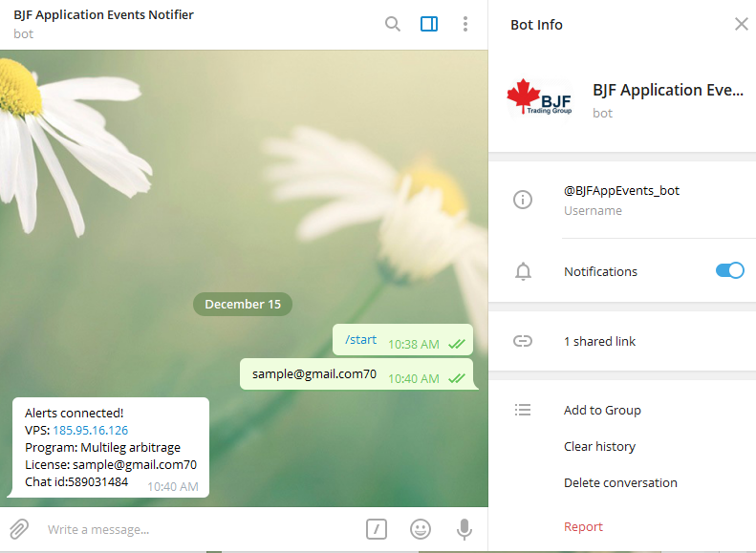Click the chat title BJF Application Events Notifier
Viewport: 756px width, 553px height.
point(103,15)
